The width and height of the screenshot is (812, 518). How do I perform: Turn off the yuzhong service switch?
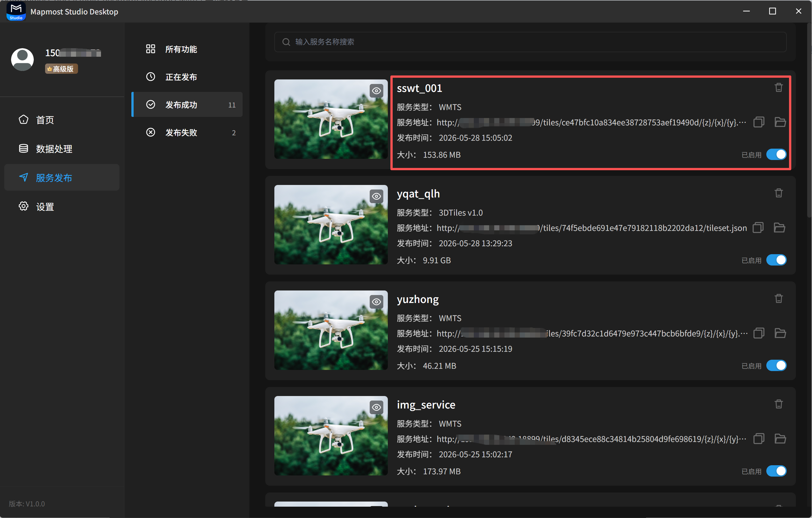click(x=776, y=366)
